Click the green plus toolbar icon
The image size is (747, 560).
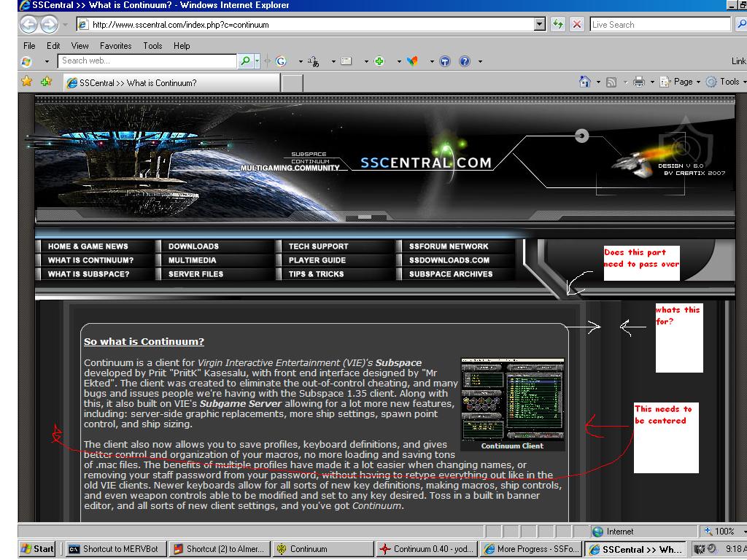[379, 61]
